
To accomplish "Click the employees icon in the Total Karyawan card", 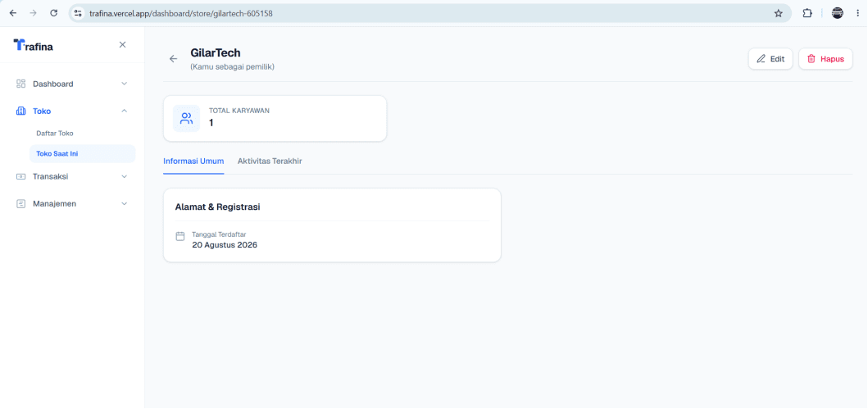I will 187,119.
